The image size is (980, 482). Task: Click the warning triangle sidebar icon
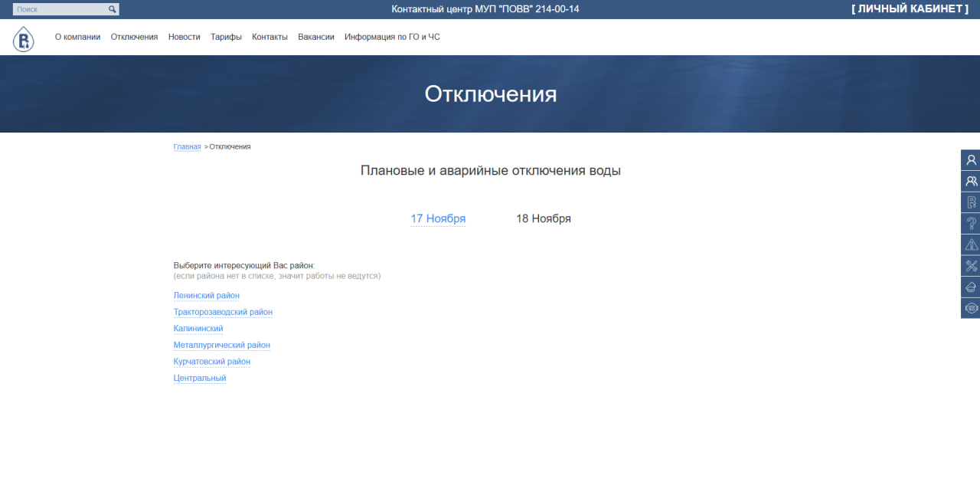point(971,245)
